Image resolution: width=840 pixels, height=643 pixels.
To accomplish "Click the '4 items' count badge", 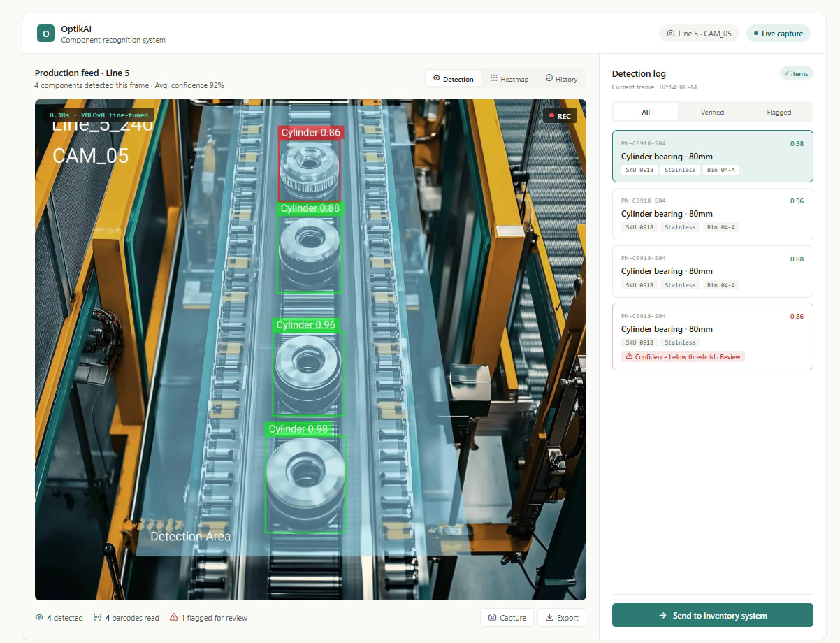I will pos(796,73).
